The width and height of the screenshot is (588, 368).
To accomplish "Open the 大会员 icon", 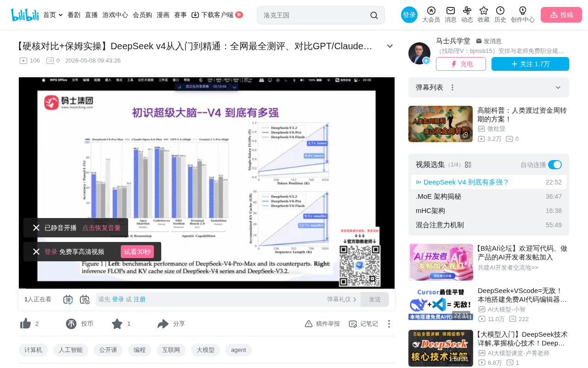I will click(x=431, y=11).
